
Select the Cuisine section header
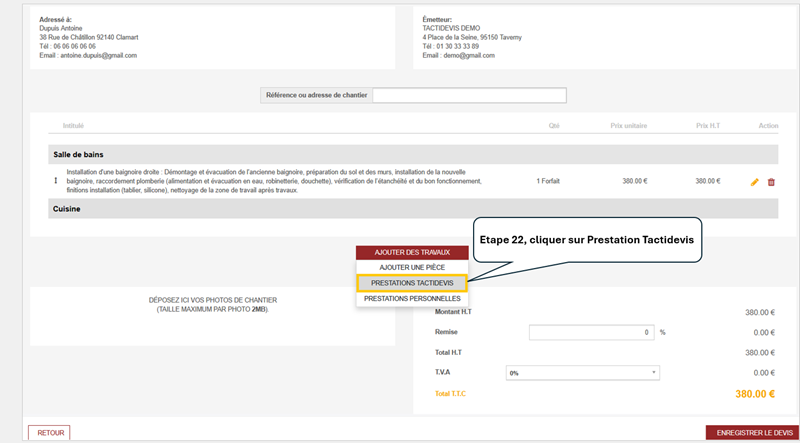tap(413, 209)
